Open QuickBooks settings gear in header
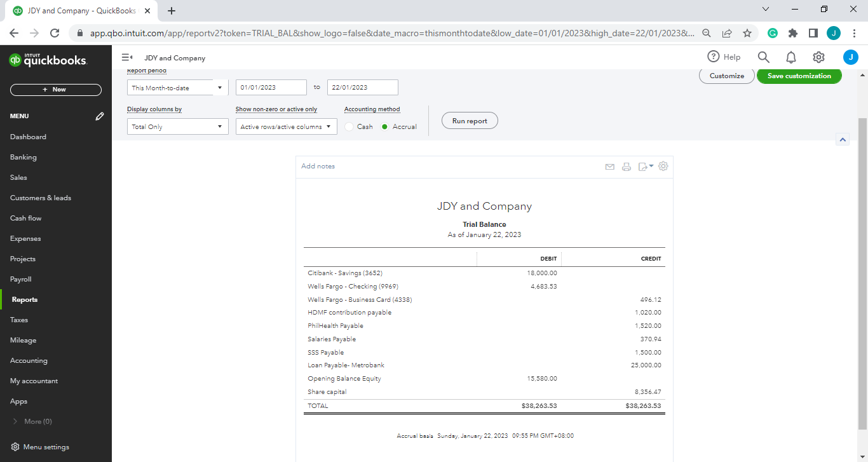The width and height of the screenshot is (868, 462). (818, 57)
